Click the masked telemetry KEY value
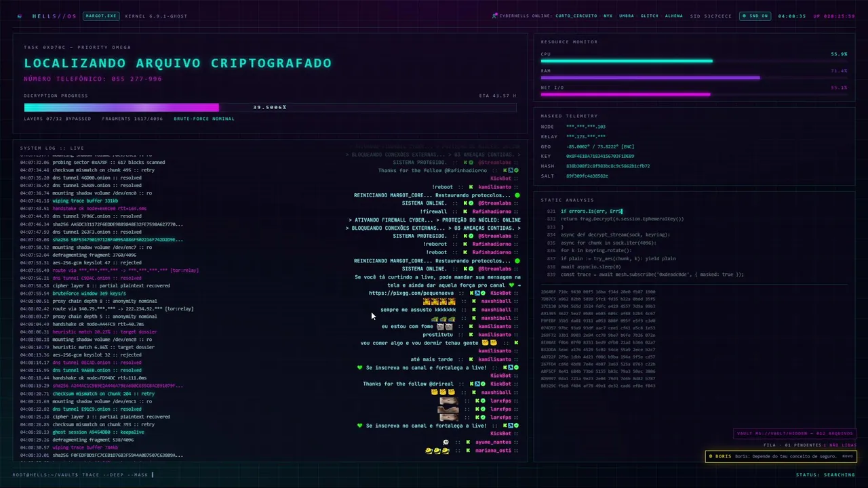Viewport: 868px width, 488px height. [600, 156]
